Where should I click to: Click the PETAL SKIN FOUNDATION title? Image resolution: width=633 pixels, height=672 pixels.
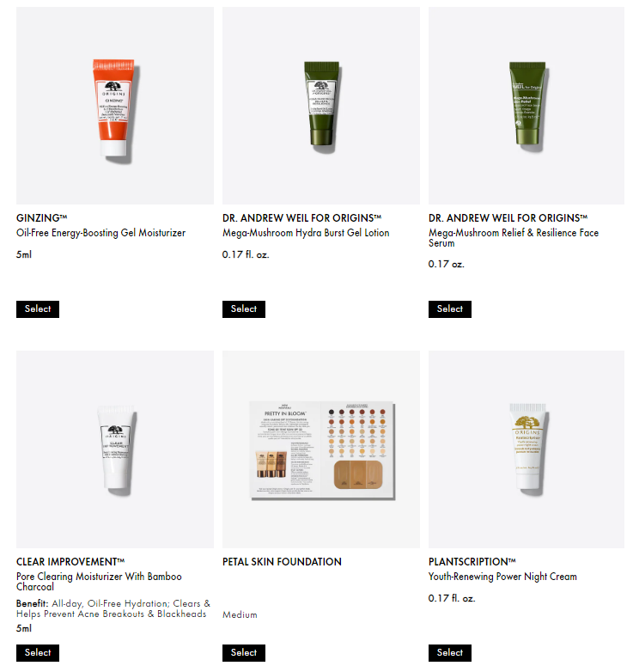[x=282, y=562]
